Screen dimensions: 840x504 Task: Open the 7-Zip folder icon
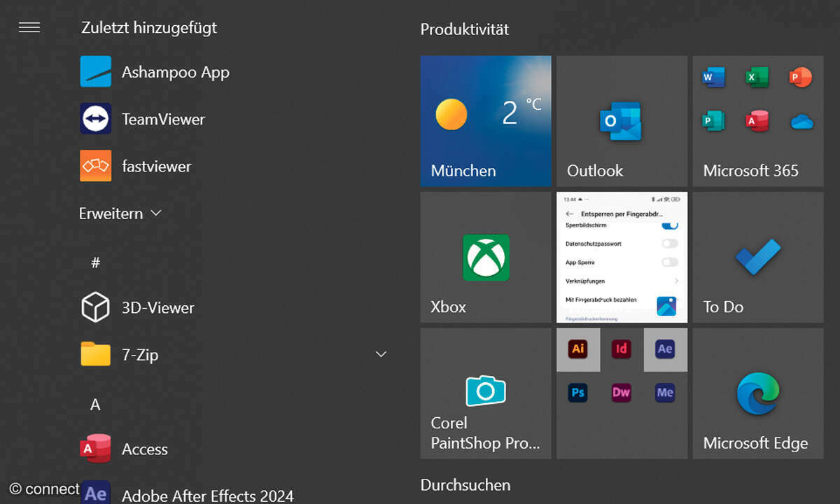click(x=95, y=354)
